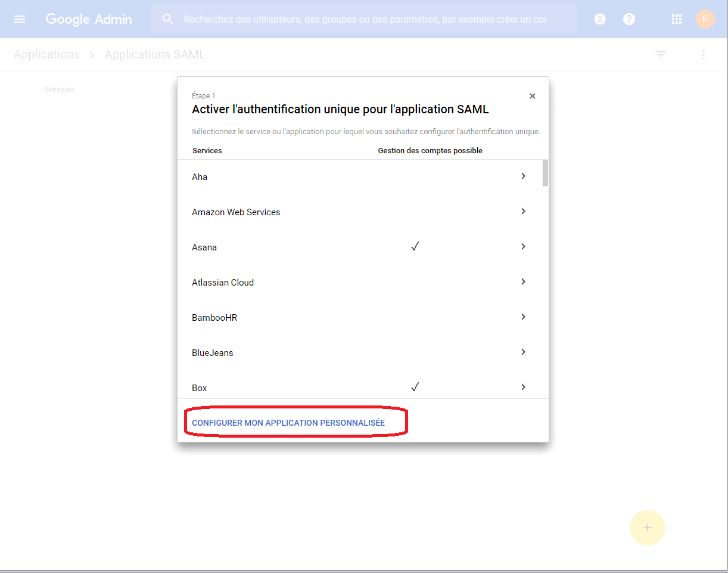
Task: Open the Help question mark icon
Action: 629,19
